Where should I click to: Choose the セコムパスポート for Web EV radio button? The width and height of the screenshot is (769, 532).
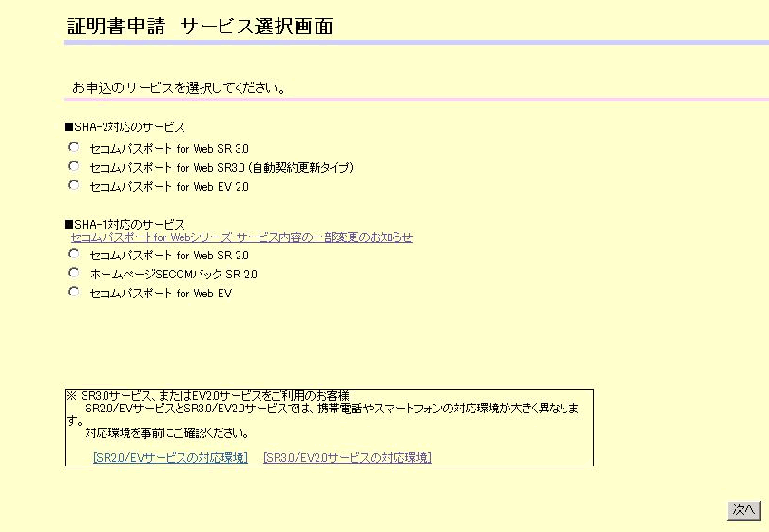[74, 292]
